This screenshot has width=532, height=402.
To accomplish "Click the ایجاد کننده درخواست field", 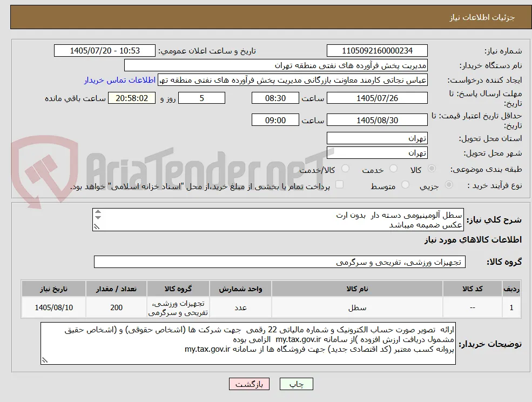I will tap(292, 80).
